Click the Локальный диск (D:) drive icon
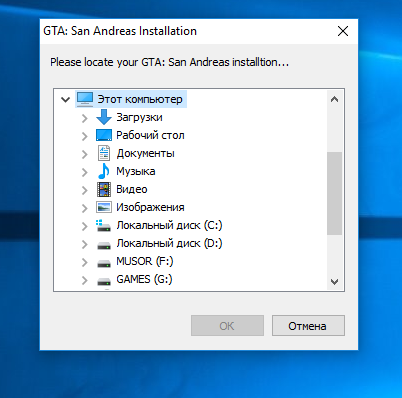 tap(104, 246)
